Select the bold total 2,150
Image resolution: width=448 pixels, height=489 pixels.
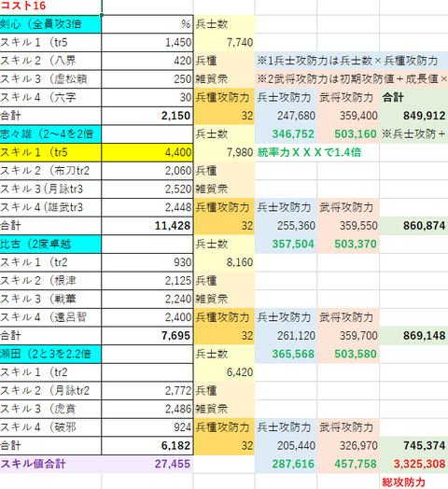[147, 116]
